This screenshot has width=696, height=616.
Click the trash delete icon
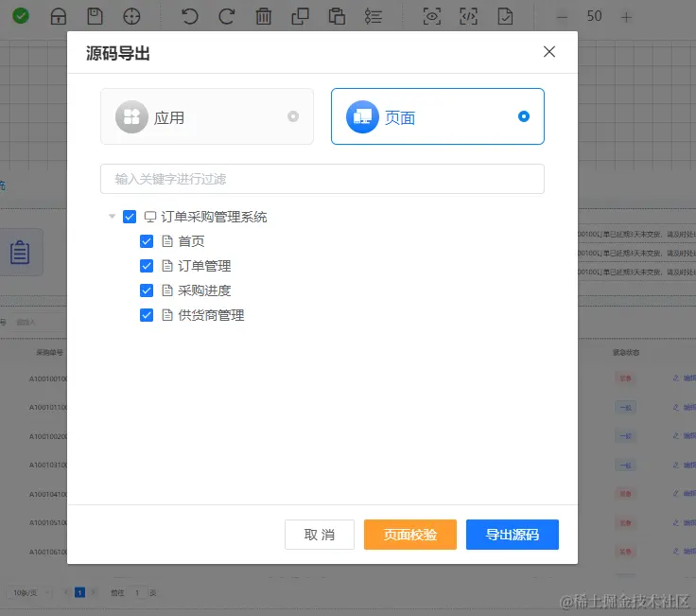(x=263, y=16)
